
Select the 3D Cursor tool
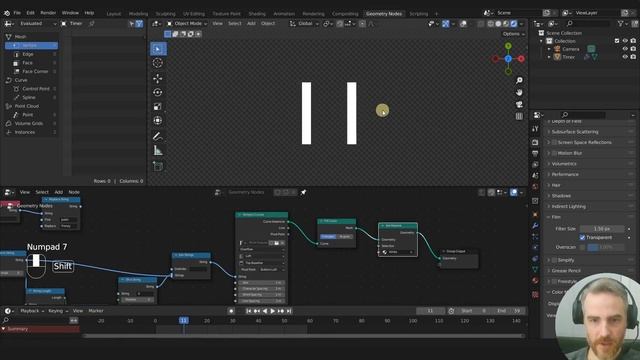(x=158, y=63)
